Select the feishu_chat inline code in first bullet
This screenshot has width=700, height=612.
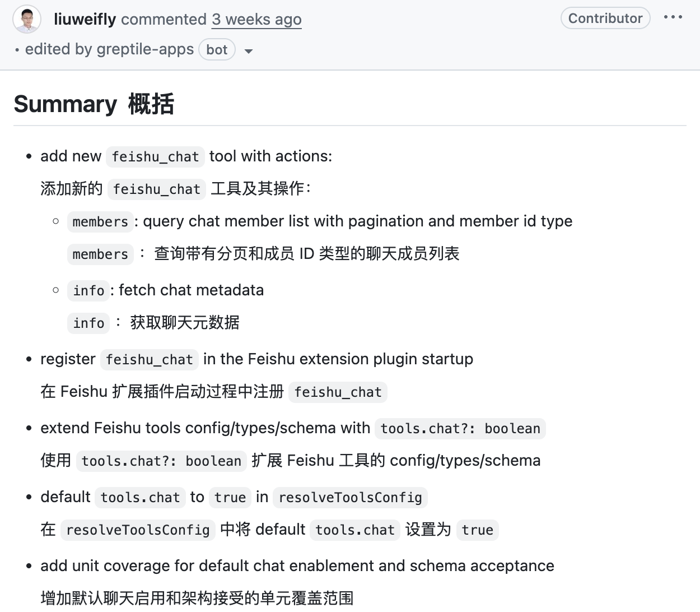coord(155,157)
